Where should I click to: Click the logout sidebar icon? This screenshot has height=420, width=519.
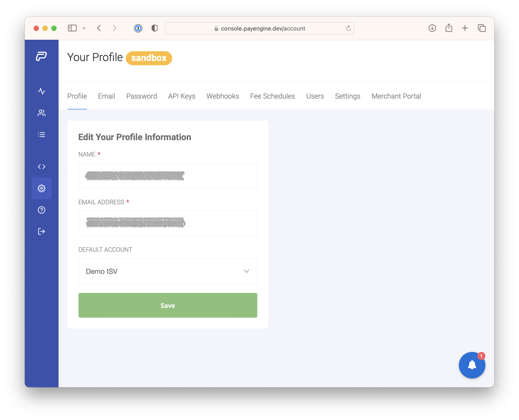[41, 231]
